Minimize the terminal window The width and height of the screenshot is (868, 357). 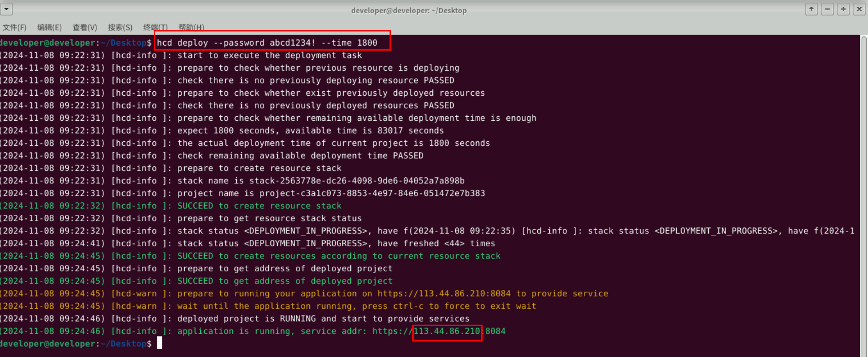coord(827,9)
